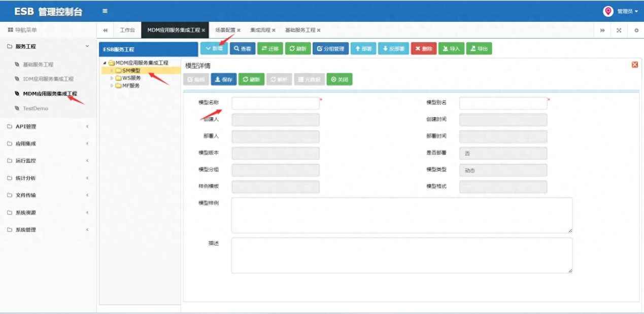Expand the 应用集成 sidebar menu

(48, 144)
